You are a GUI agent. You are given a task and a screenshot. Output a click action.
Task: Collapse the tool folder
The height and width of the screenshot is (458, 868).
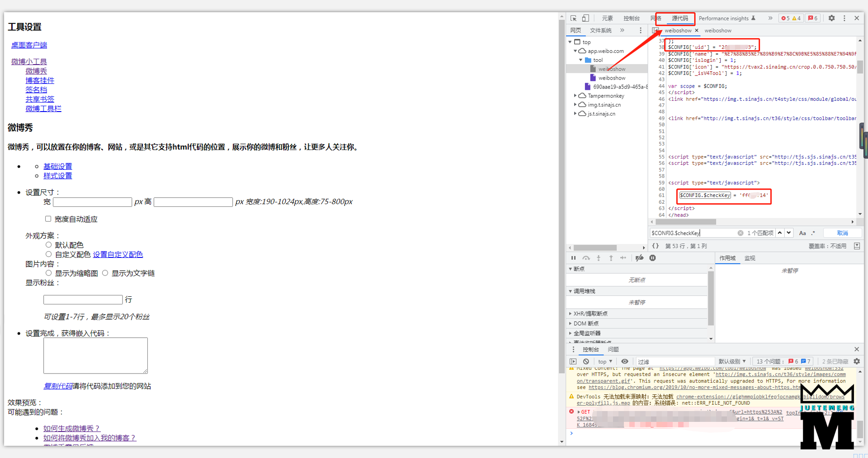tap(581, 60)
